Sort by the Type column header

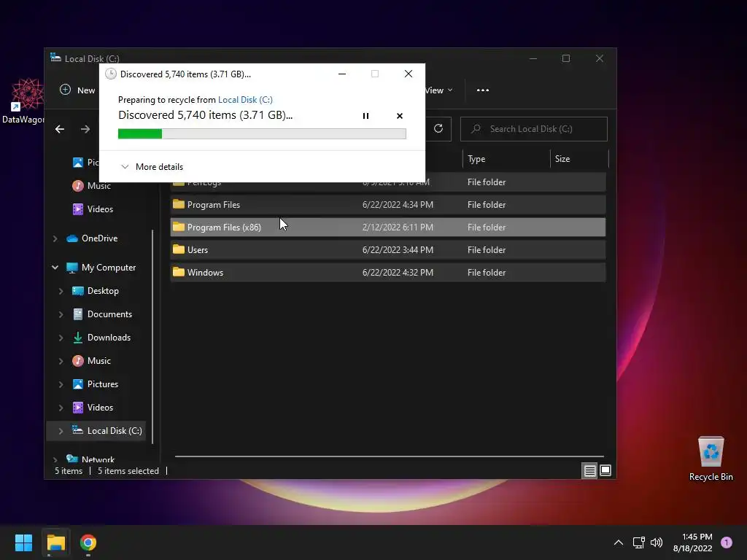(x=506, y=159)
